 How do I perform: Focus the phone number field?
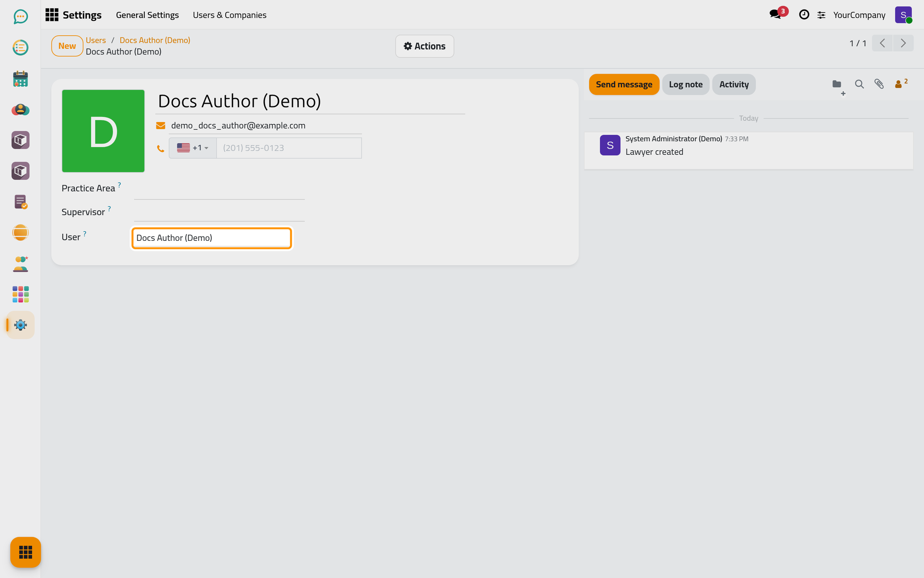[289, 148]
